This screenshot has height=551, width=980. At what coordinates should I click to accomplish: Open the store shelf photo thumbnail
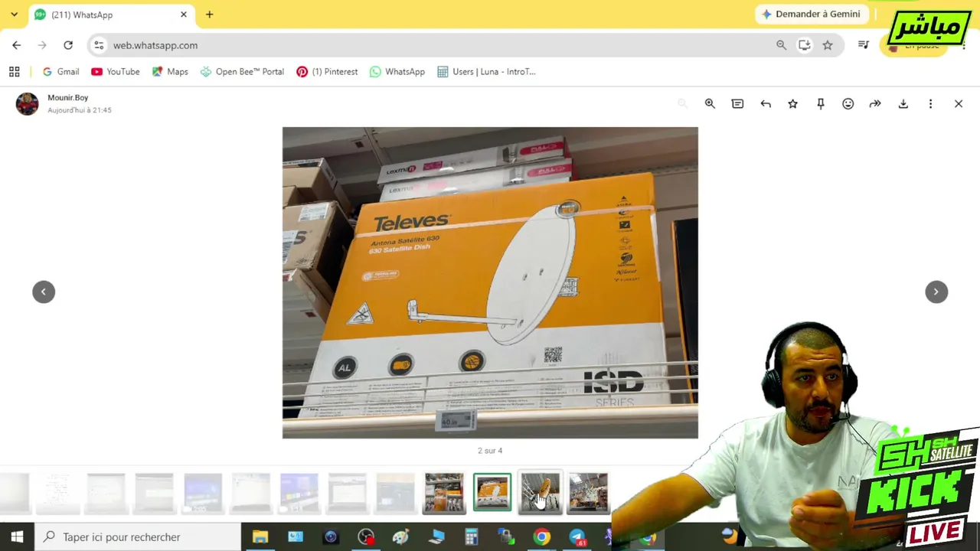coord(444,492)
